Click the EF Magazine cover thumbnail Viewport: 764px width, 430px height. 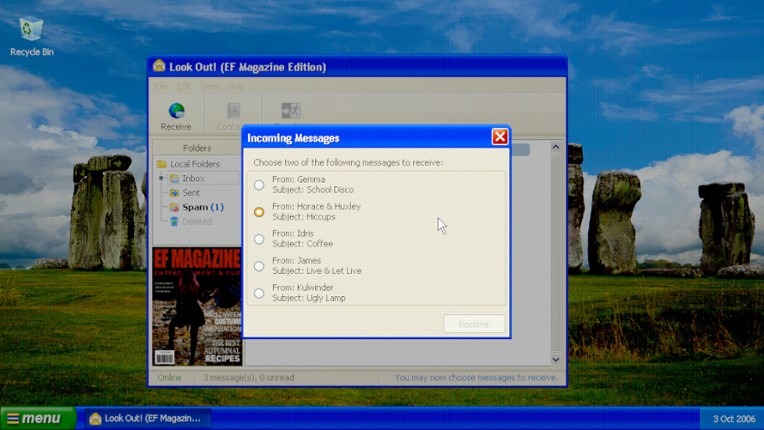[196, 306]
